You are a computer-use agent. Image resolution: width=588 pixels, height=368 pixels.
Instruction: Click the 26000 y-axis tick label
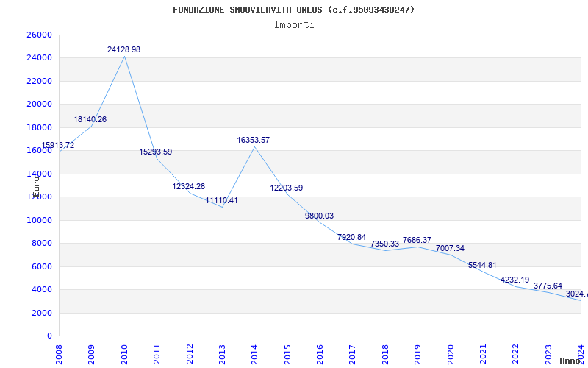[39, 35]
